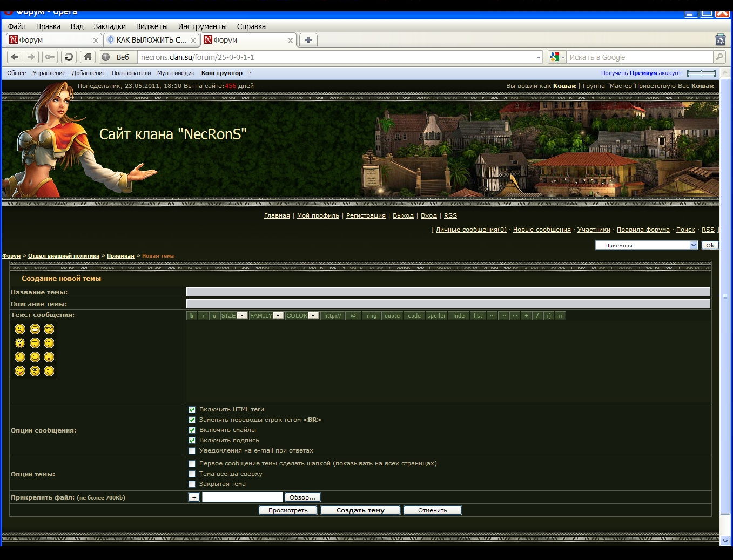Screen dimensions: 733x560
Task: Reload the current page
Action: (69, 57)
